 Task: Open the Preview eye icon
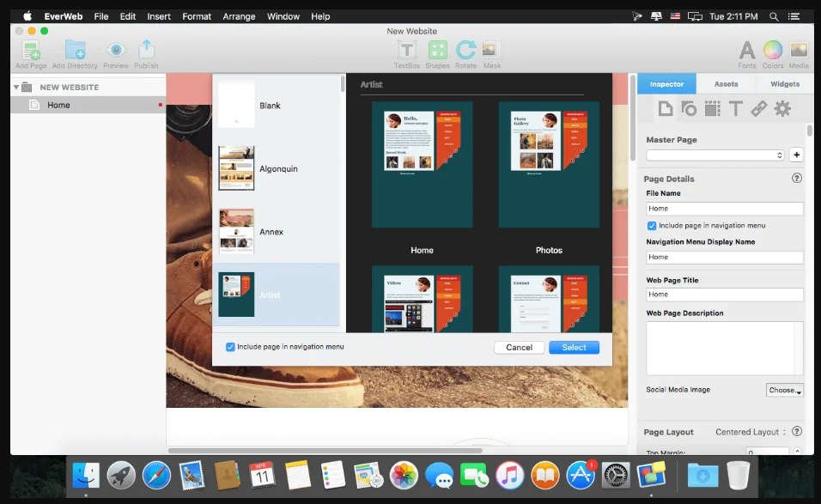click(x=116, y=51)
